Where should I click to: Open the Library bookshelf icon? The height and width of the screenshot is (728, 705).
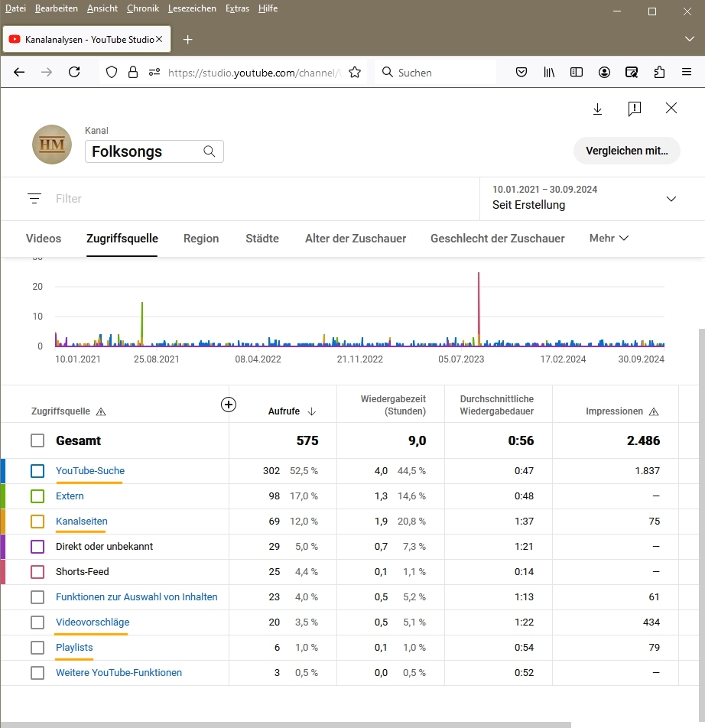pyautogui.click(x=549, y=72)
